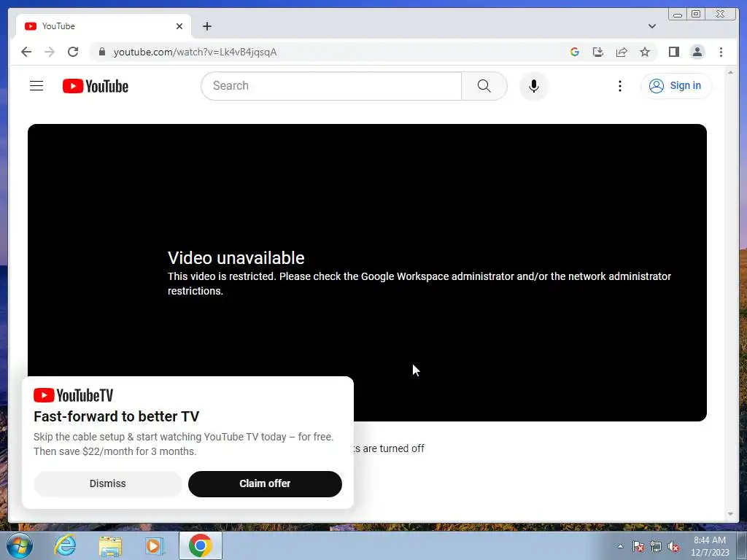Screen dimensions: 747x560
Task: Click the search magnifier button
Action: pos(484,86)
